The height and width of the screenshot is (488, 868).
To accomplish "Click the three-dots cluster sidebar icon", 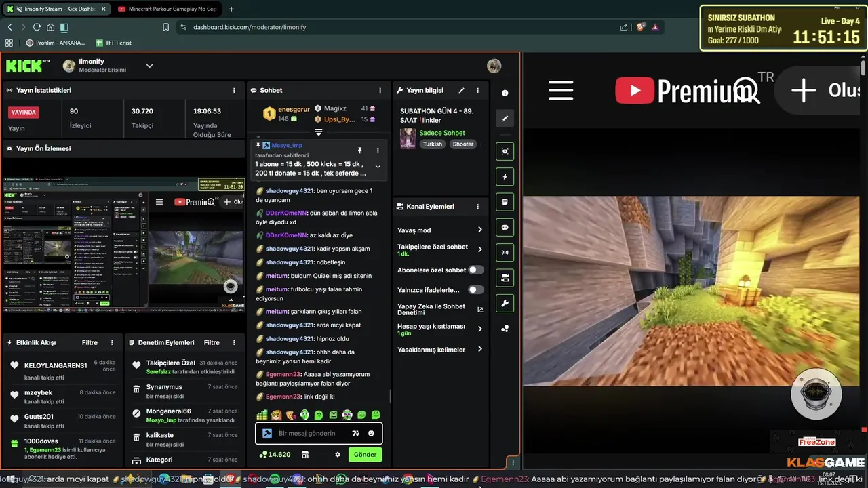I will [505, 329].
